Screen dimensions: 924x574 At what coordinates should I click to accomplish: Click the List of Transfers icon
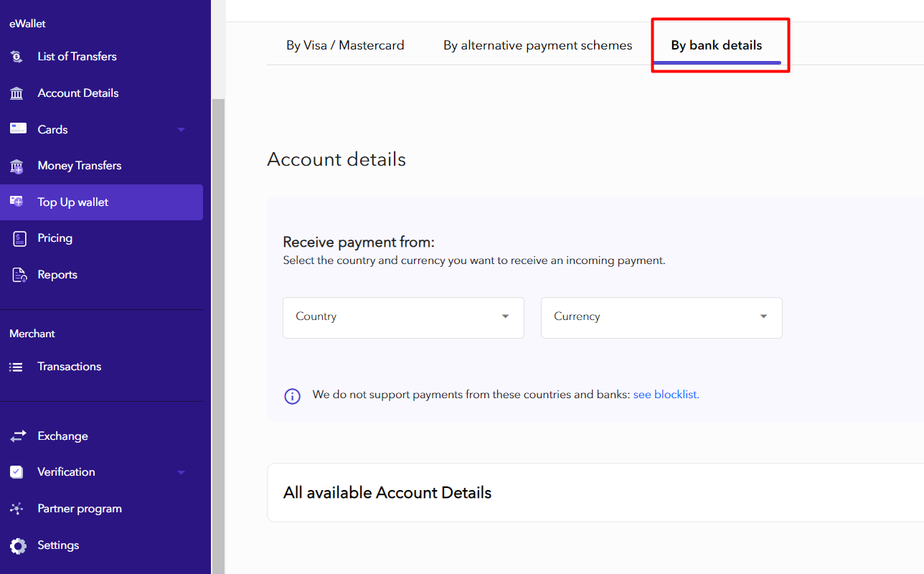[17, 57]
